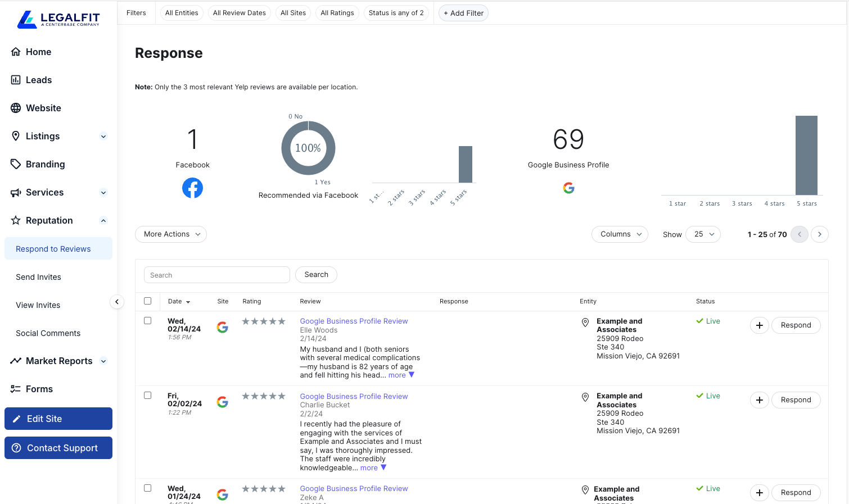The height and width of the screenshot is (504, 849).
Task: Click the 100% Facebook recommendation donut chart
Action: coord(308,148)
